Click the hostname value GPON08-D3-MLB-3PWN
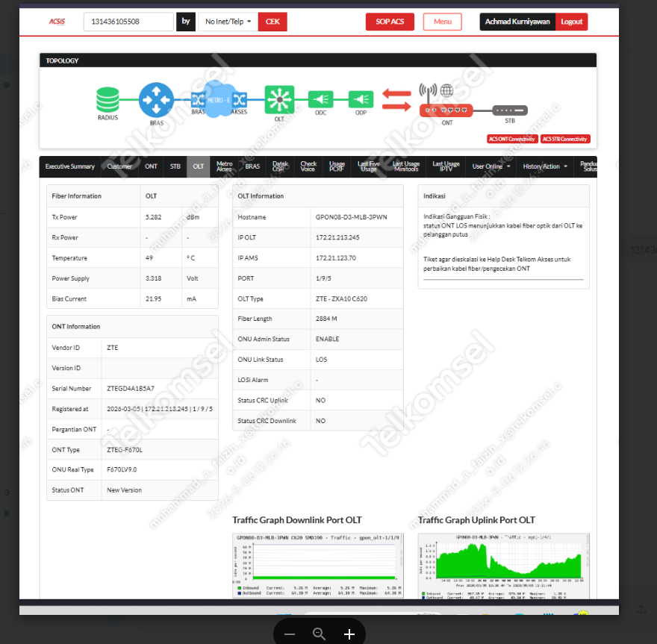Image resolution: width=657 pixels, height=644 pixels. click(x=351, y=217)
